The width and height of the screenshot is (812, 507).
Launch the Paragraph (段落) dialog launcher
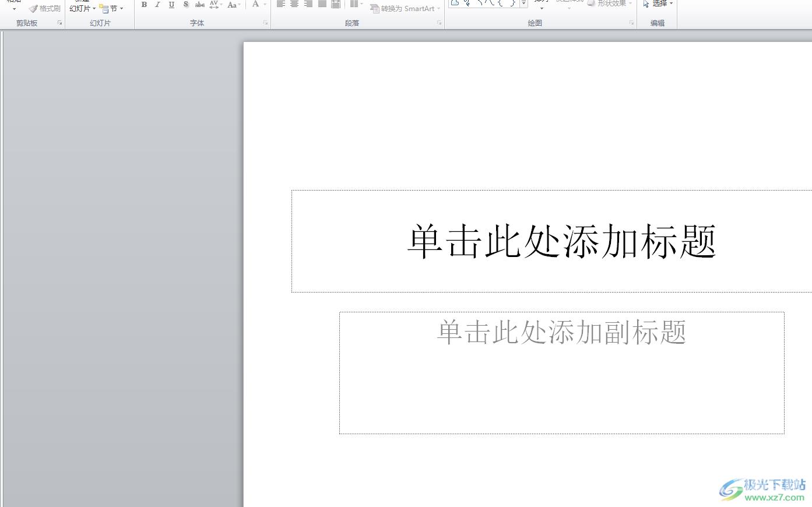440,23
